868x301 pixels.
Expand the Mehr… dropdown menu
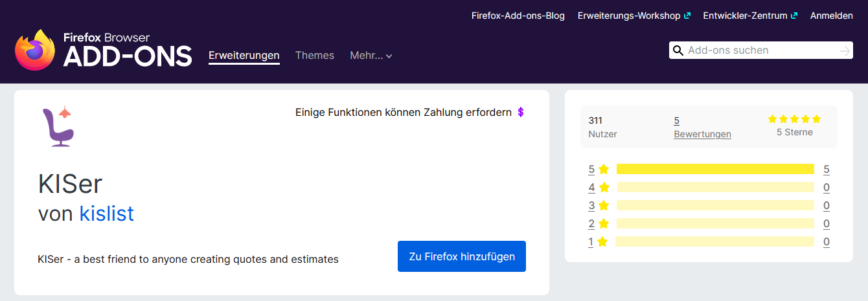371,56
